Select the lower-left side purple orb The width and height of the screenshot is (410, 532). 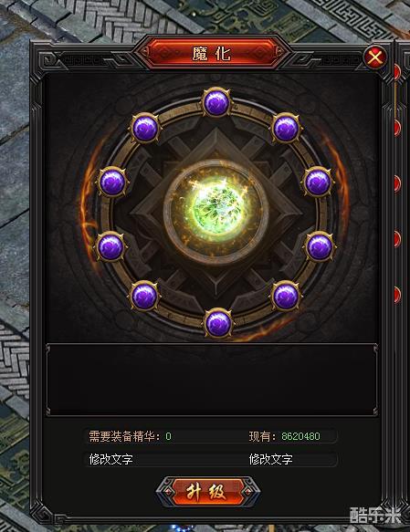pos(110,247)
